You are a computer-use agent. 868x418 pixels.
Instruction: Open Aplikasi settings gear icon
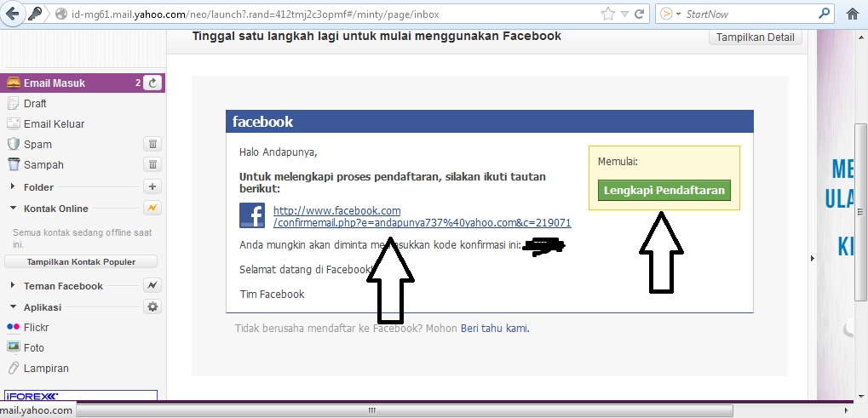(152, 306)
